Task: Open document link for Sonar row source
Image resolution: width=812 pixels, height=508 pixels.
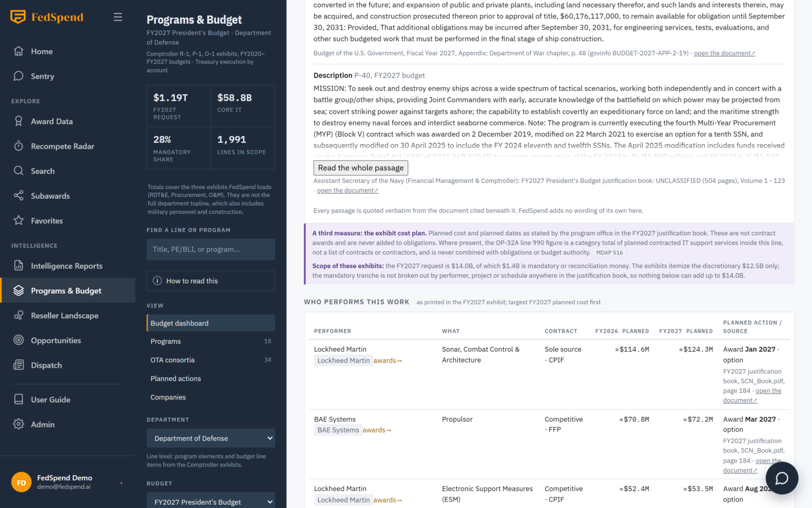Action: (x=752, y=396)
